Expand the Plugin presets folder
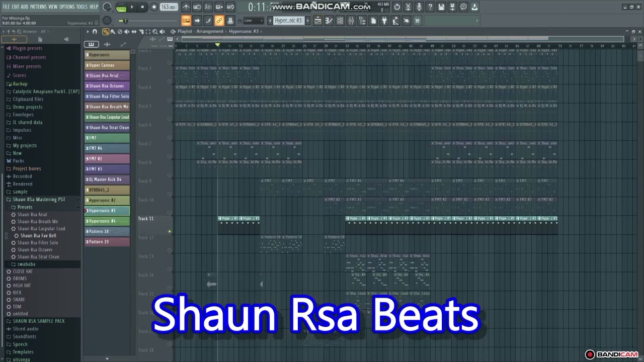This screenshot has width=644, height=362. point(27,48)
